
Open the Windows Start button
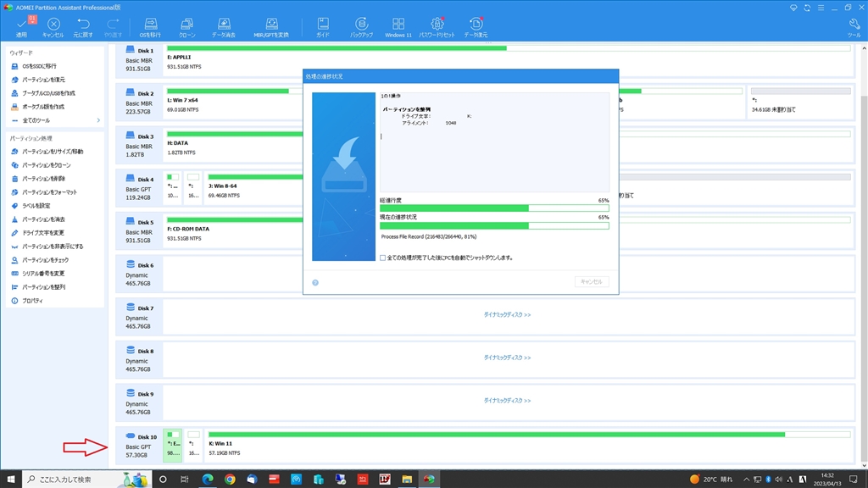click(10, 480)
